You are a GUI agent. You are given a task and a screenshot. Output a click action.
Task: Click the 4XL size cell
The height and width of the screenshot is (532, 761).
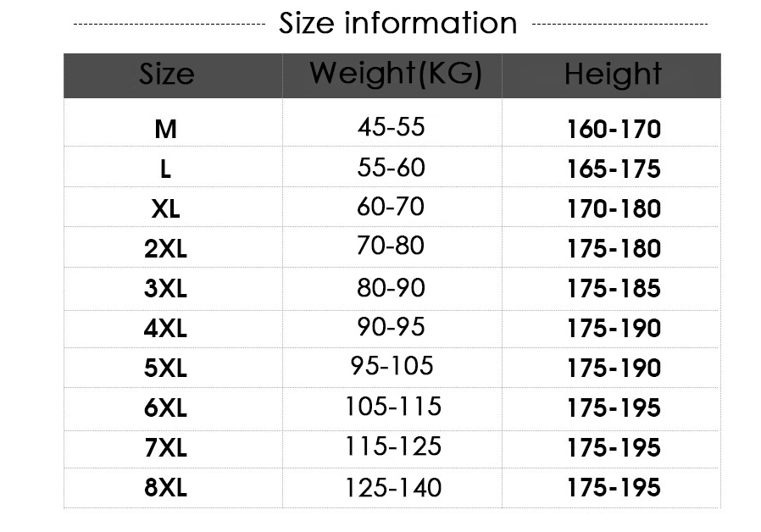click(x=165, y=329)
